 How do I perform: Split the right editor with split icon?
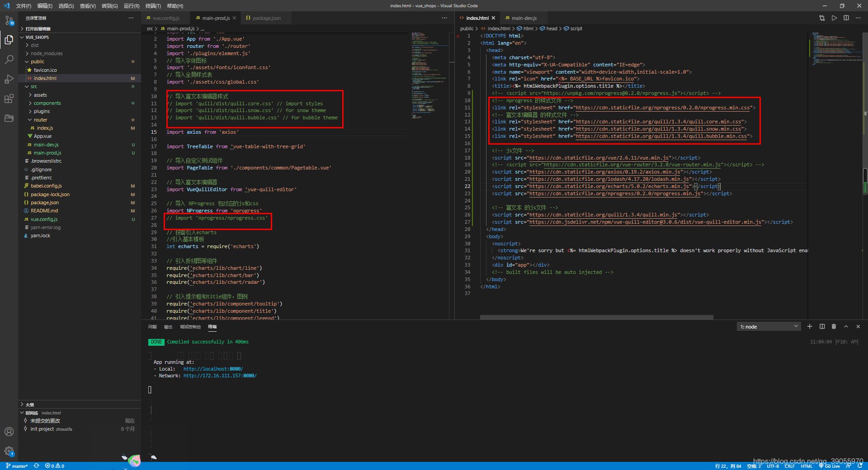(x=846, y=18)
